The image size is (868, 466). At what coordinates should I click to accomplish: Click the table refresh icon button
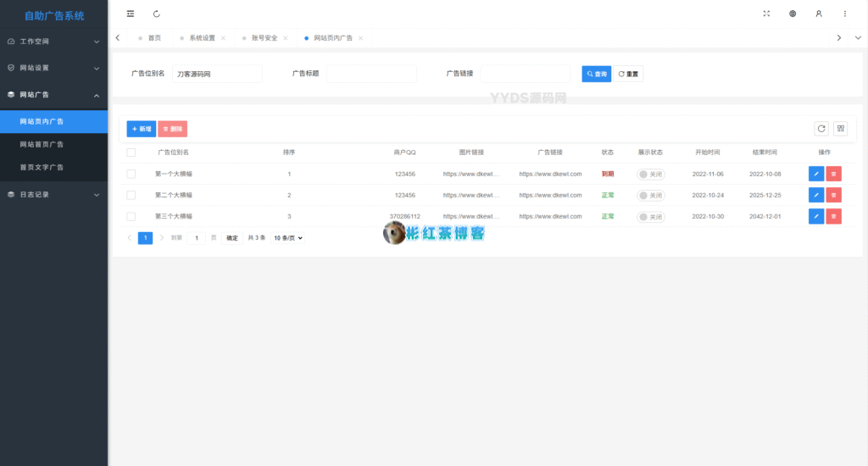click(x=821, y=129)
